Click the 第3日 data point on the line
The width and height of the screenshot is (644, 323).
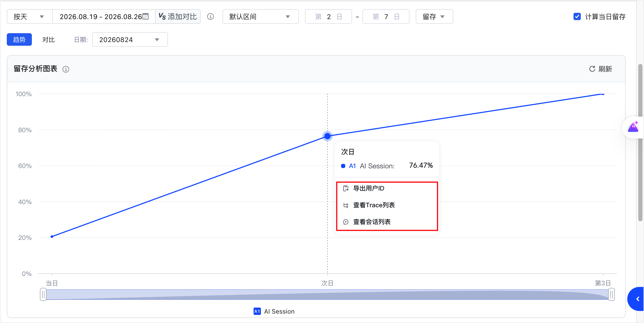pyautogui.click(x=603, y=94)
